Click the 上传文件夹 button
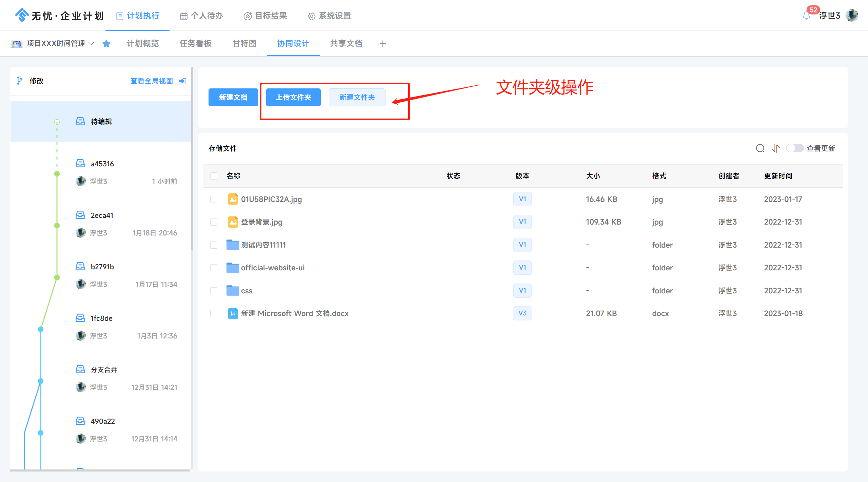Viewport: 868px width, 482px height. tap(293, 98)
